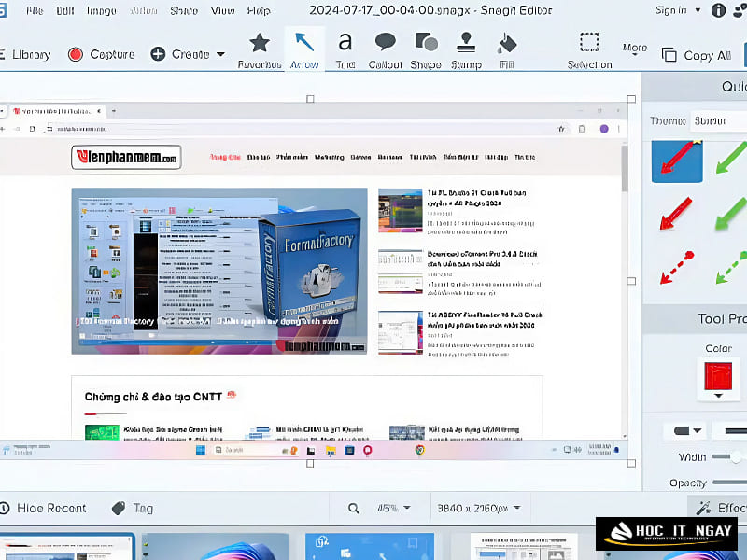747x560 pixels.
Task: Open the Favorites star tool
Action: coord(260,50)
